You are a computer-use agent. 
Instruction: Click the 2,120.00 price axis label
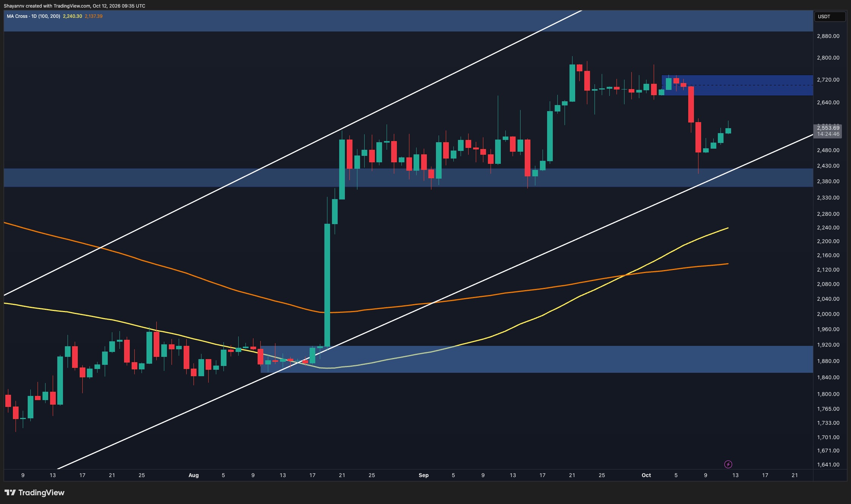click(828, 270)
